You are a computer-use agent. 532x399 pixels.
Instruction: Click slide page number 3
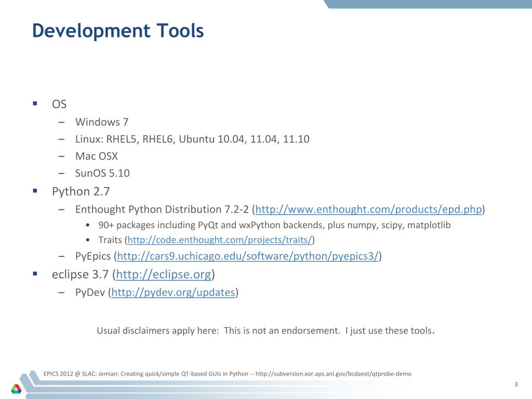pyautogui.click(x=516, y=384)
